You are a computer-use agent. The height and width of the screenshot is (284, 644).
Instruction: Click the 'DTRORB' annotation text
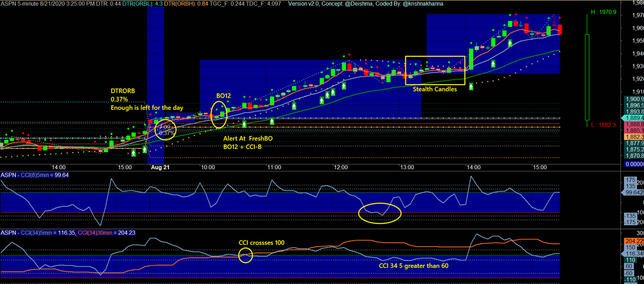[124, 91]
